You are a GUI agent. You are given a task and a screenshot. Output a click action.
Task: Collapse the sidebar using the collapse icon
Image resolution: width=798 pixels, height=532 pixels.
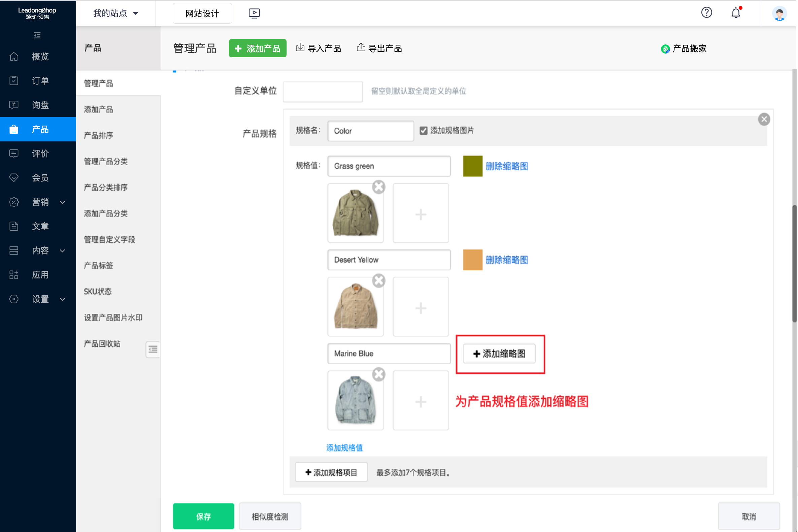(37, 35)
